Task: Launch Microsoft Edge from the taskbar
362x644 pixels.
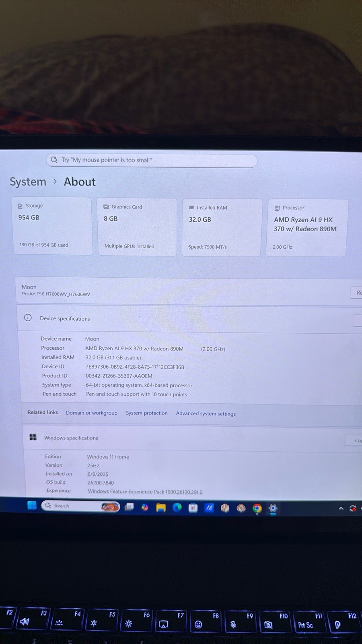Action: coord(177,508)
